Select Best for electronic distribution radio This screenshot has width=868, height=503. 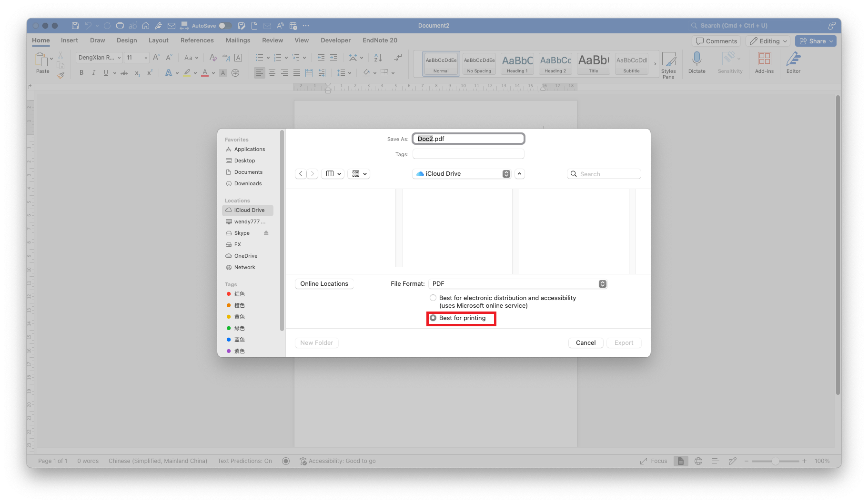point(433,298)
